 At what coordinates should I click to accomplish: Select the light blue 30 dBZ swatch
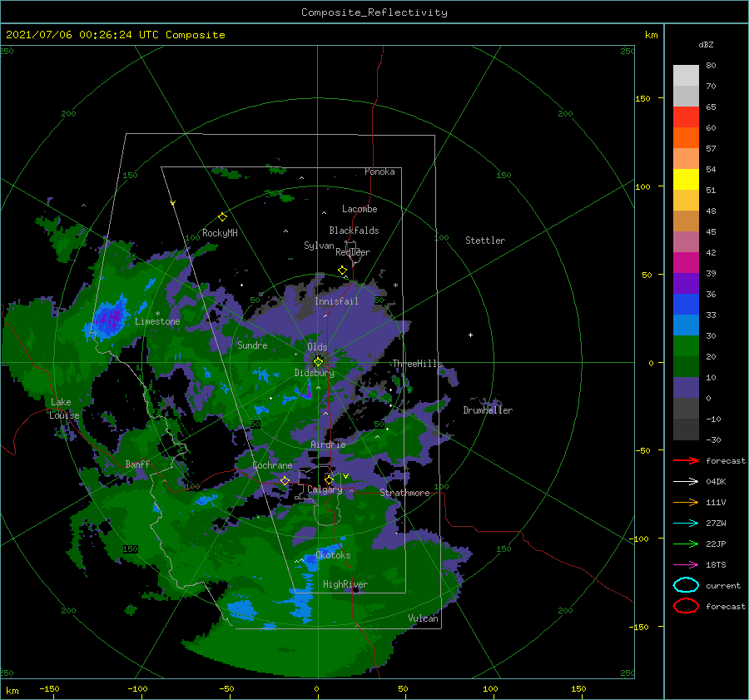[686, 325]
